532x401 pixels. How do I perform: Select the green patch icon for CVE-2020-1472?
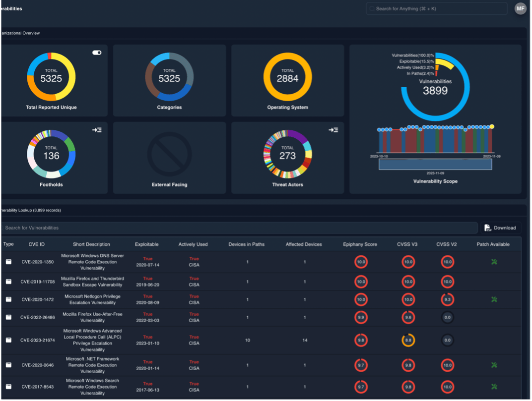[494, 299]
